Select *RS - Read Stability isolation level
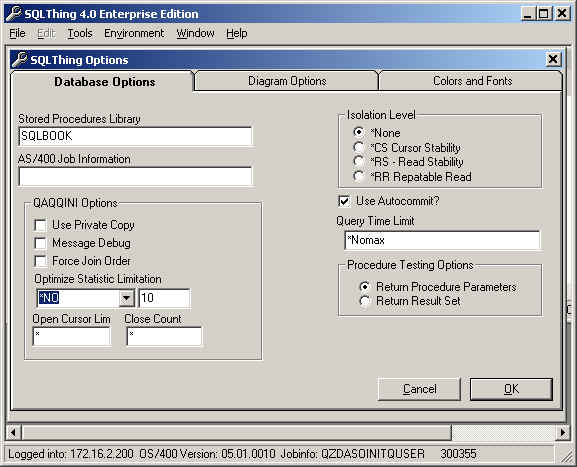The image size is (577, 467). [x=358, y=162]
